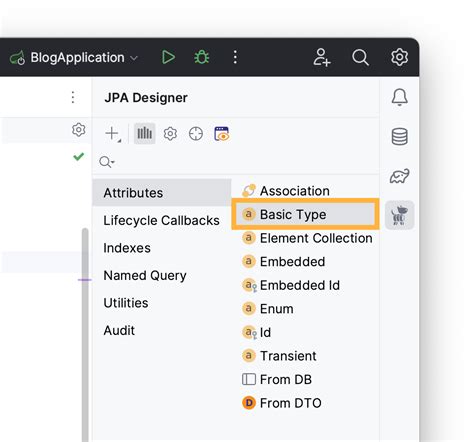Open the JPA Designer sidebar icon
The image size is (474, 442).
pyautogui.click(x=399, y=215)
